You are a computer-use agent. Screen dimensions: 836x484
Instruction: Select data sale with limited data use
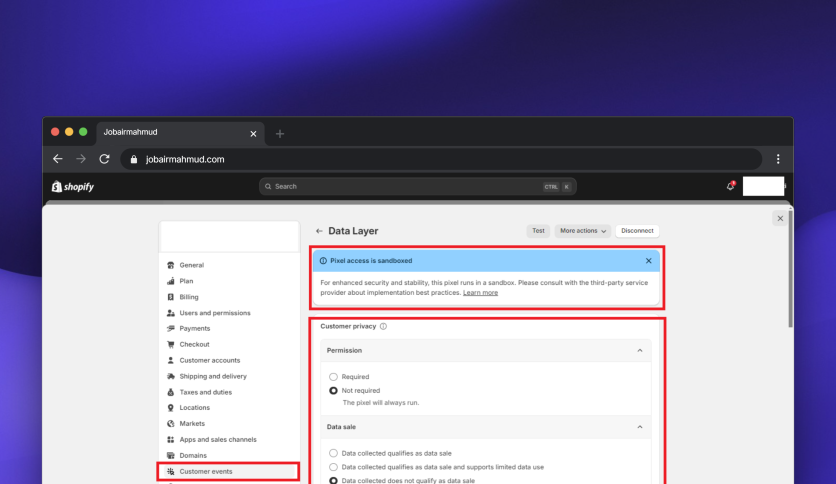333,467
